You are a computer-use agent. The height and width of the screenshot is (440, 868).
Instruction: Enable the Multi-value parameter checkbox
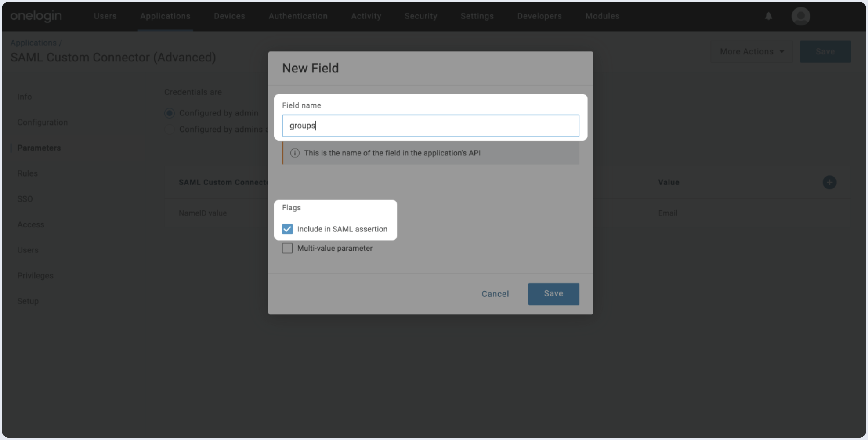tap(287, 248)
